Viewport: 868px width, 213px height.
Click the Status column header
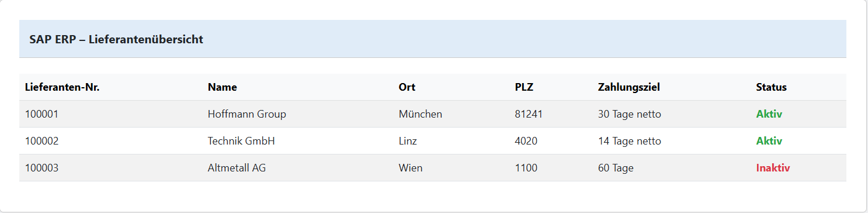click(x=772, y=87)
